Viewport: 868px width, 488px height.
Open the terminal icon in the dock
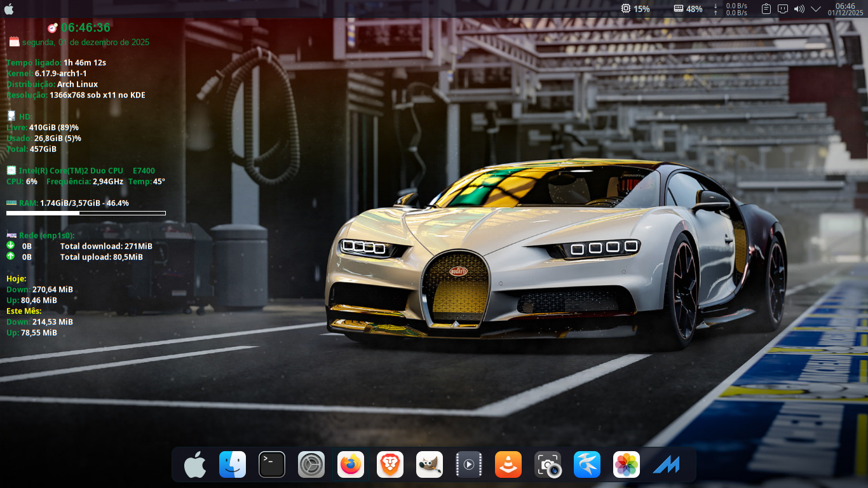pyautogui.click(x=272, y=464)
